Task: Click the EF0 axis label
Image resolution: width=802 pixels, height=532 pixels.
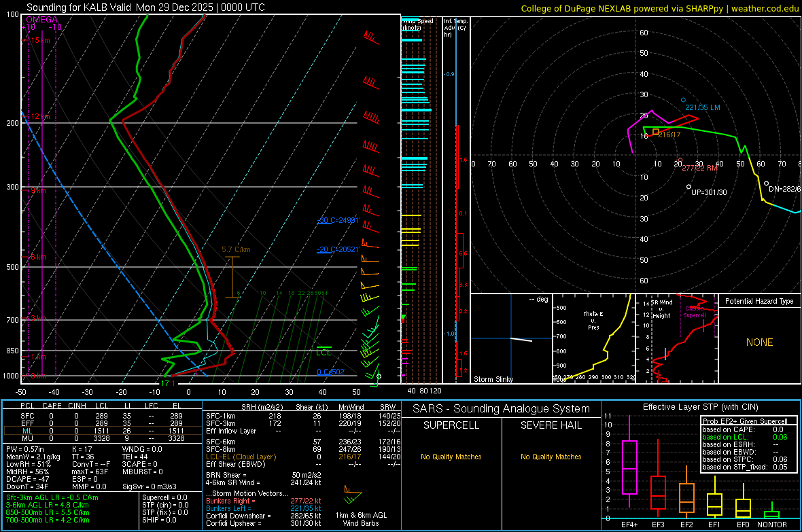Action: 743,525
